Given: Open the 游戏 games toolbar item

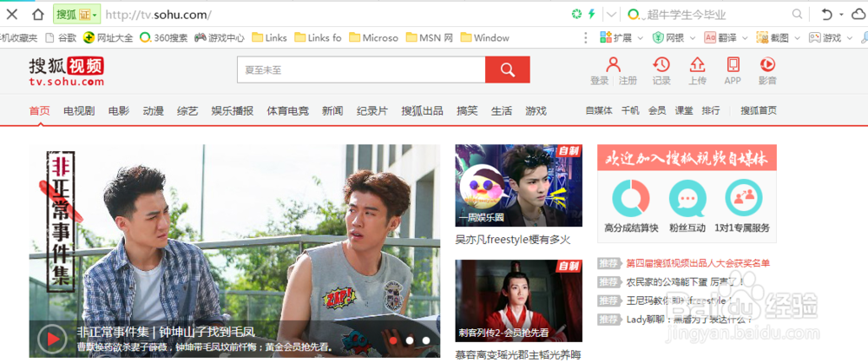Looking at the screenshot, I should point(825,37).
